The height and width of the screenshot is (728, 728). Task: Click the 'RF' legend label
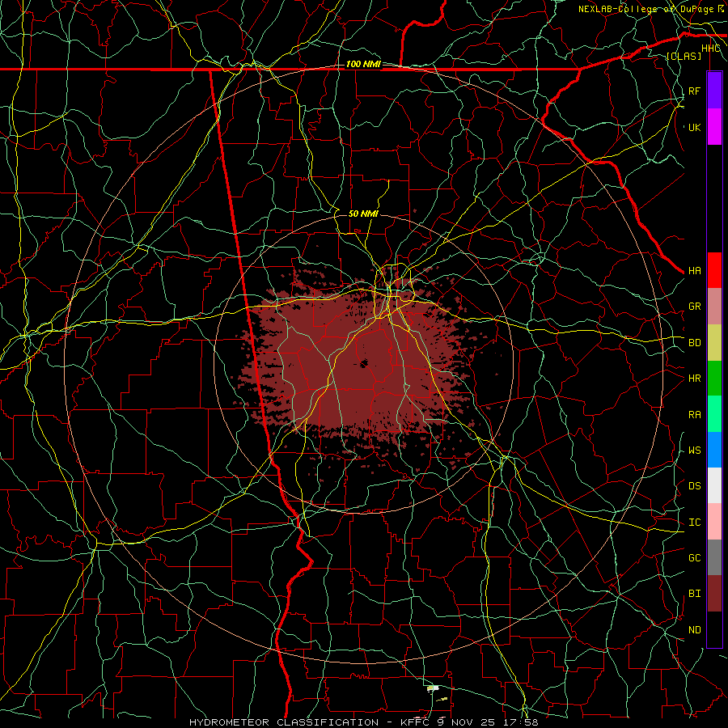click(694, 91)
